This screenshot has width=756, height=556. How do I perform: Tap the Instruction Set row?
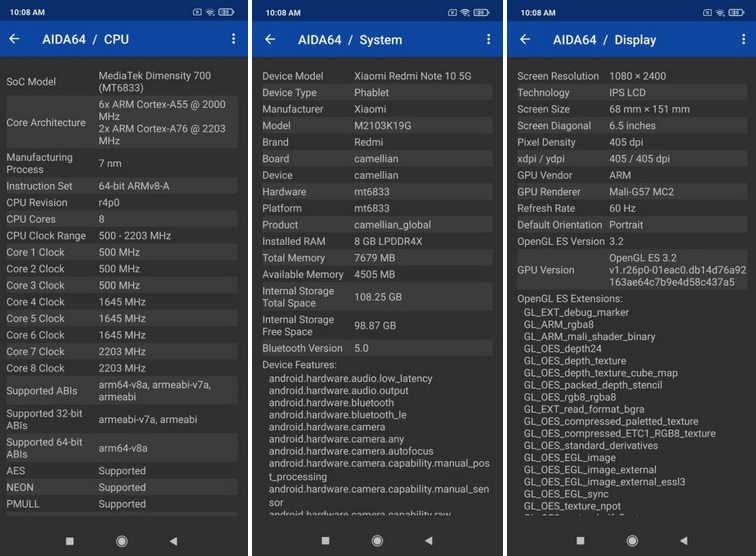[122, 186]
